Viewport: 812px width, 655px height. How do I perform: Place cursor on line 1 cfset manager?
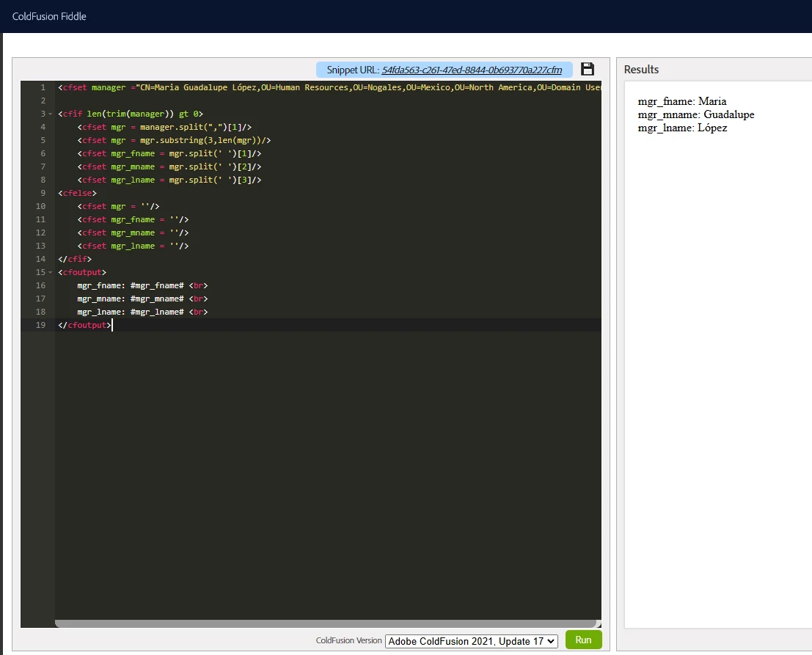click(330, 87)
